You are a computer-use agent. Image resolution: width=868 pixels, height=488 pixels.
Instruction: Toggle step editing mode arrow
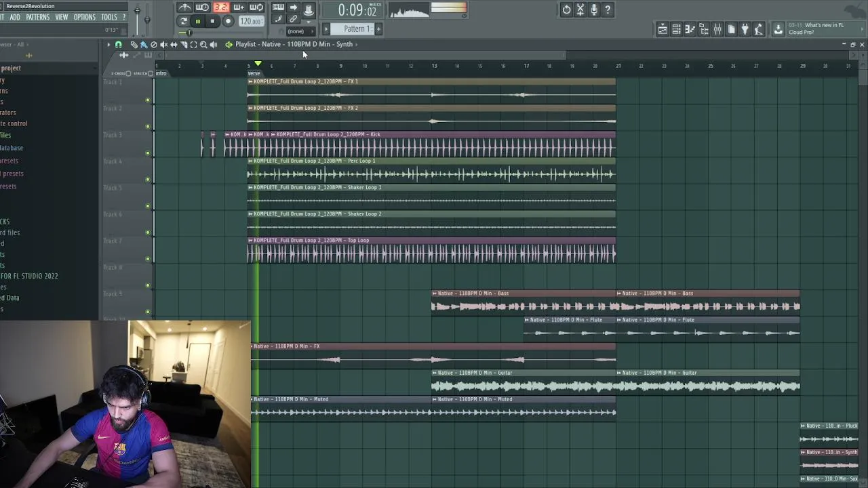(293, 7)
